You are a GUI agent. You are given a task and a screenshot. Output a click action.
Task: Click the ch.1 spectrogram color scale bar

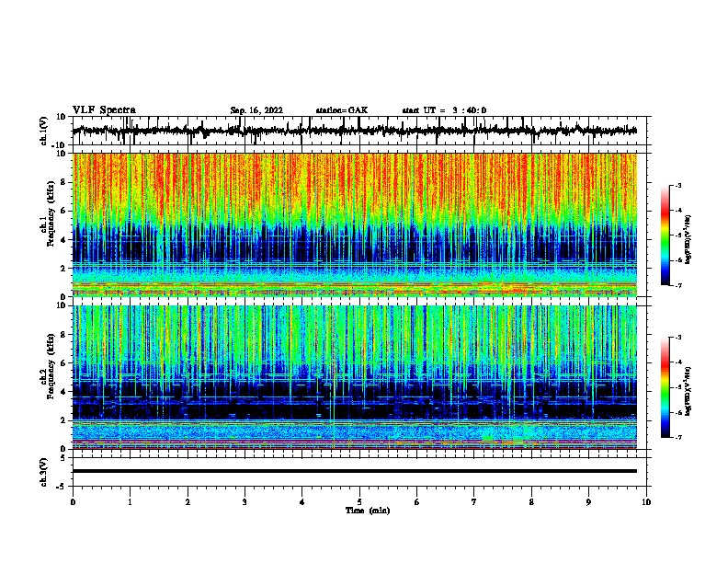[x=665, y=236]
